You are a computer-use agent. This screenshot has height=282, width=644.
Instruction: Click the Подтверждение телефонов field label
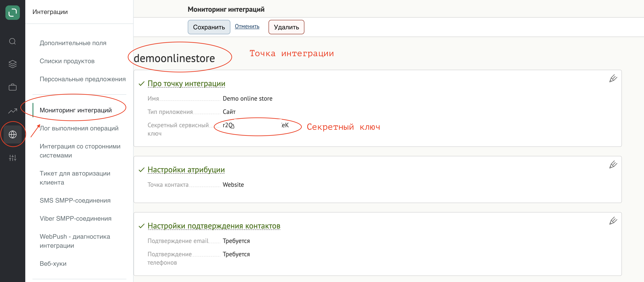[169, 259]
